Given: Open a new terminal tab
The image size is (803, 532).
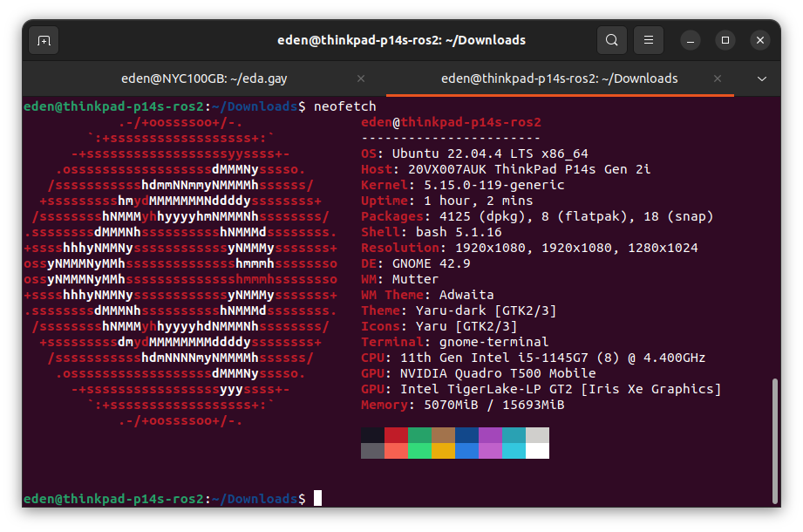Looking at the screenshot, I should [44, 40].
